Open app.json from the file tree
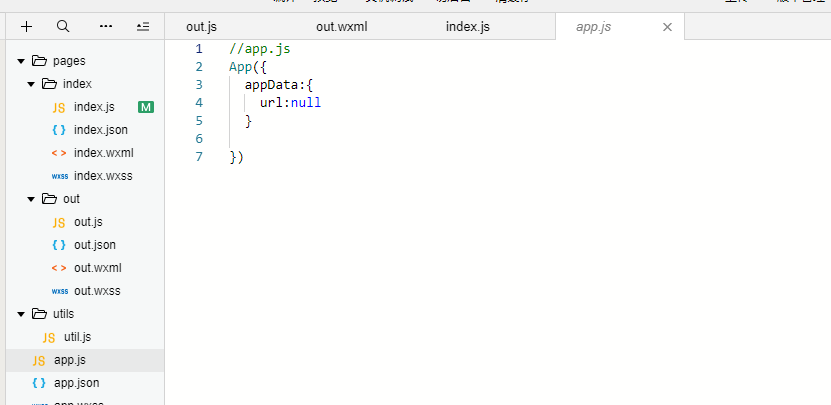 [76, 383]
